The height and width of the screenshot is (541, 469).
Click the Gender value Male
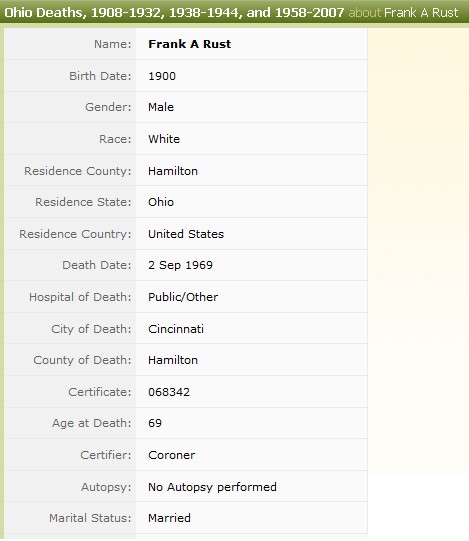coord(161,107)
